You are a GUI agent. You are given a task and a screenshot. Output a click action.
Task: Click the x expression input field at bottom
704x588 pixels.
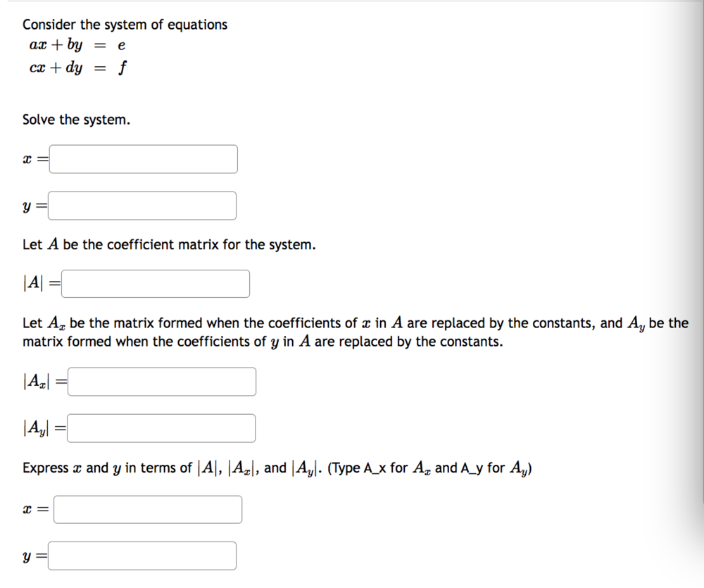point(147,508)
